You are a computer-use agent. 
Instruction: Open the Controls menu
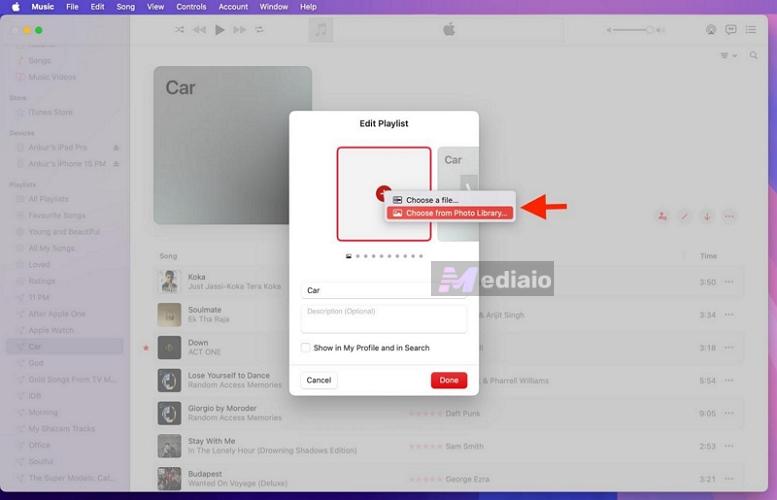click(191, 7)
